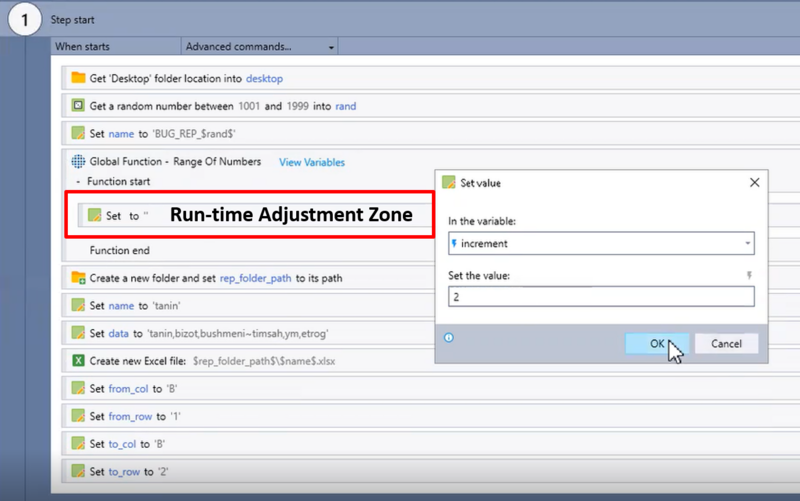This screenshot has width=800, height=501.
Task: Click 'Global Function - Range Of Numbers' title
Action: point(175,162)
